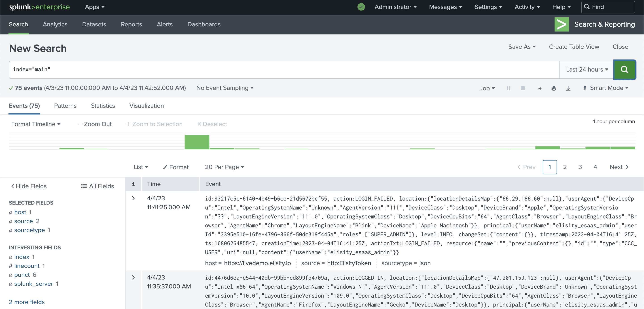
Task: Expand the second event at 11:35:37
Action: (133, 277)
